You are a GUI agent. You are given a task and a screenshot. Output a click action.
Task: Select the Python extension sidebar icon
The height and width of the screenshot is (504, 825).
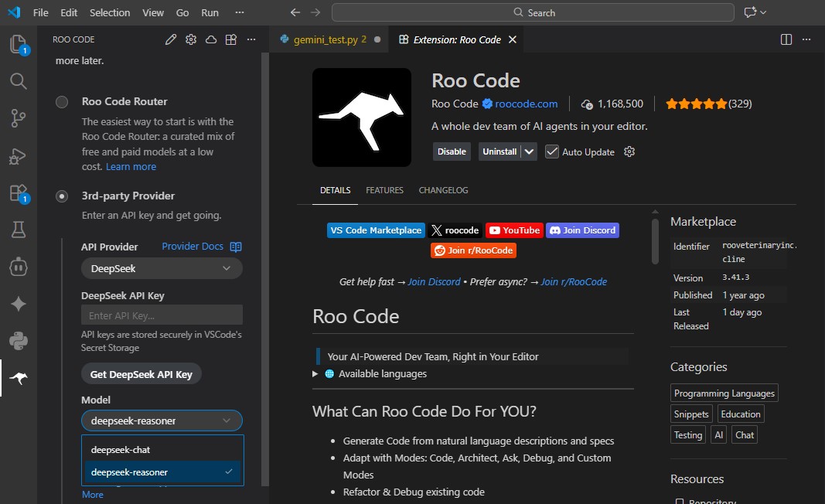coord(17,340)
